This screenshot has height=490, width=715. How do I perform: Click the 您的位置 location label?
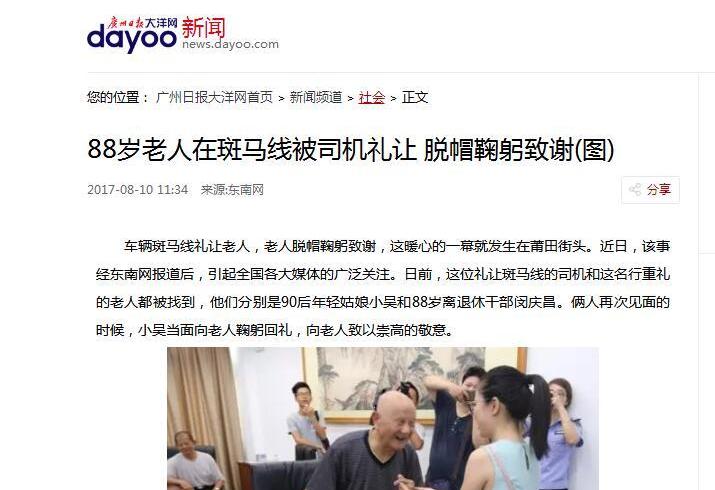tap(118, 97)
